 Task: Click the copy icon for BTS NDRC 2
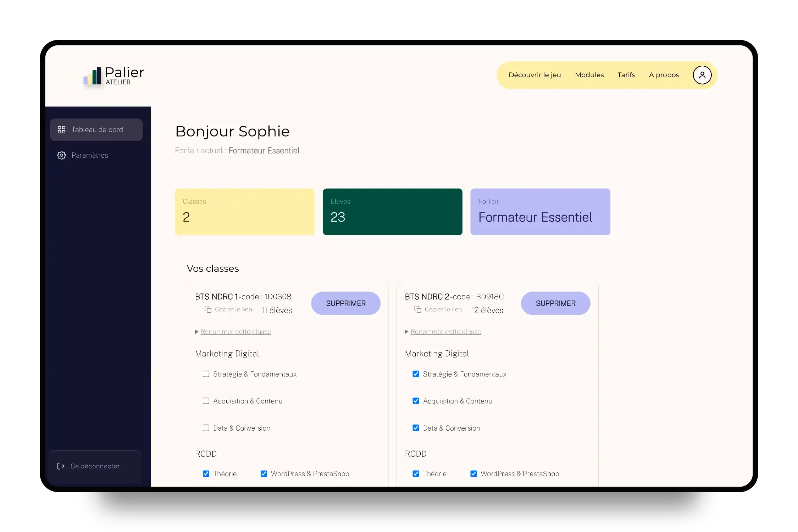(418, 309)
